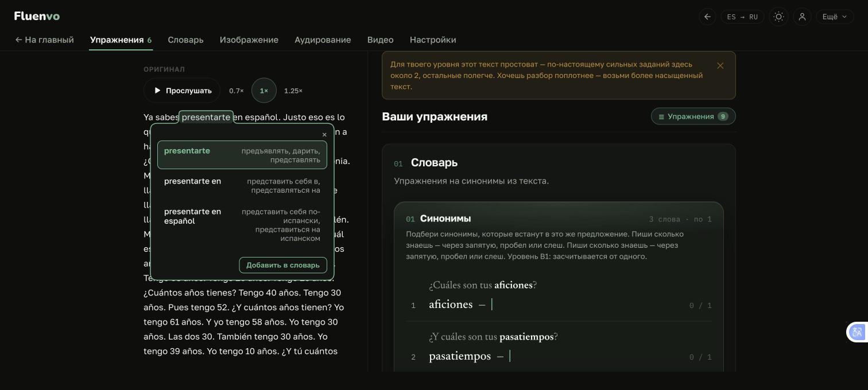Screen dimensions: 868x390
Task: Close the word translation popup
Action: [x=324, y=135]
